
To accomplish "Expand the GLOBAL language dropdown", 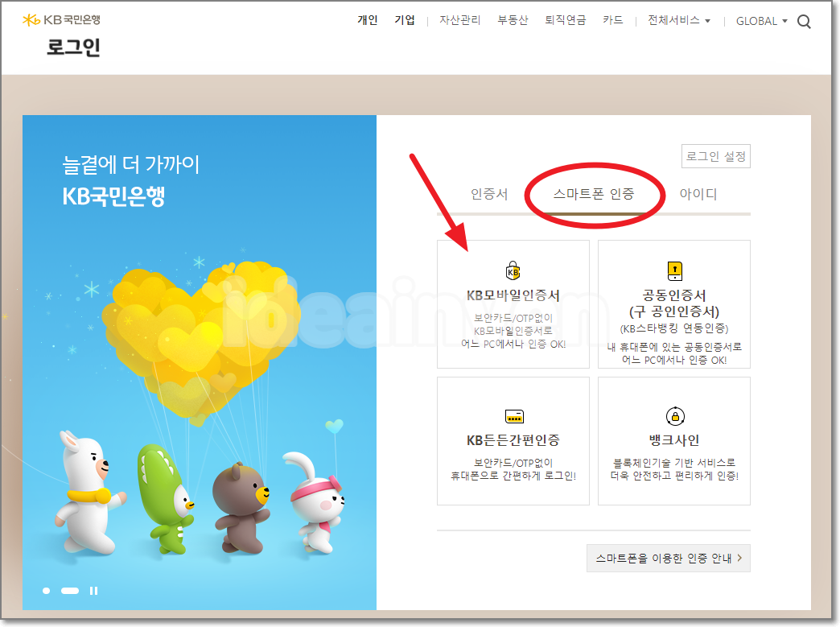I will [x=761, y=21].
